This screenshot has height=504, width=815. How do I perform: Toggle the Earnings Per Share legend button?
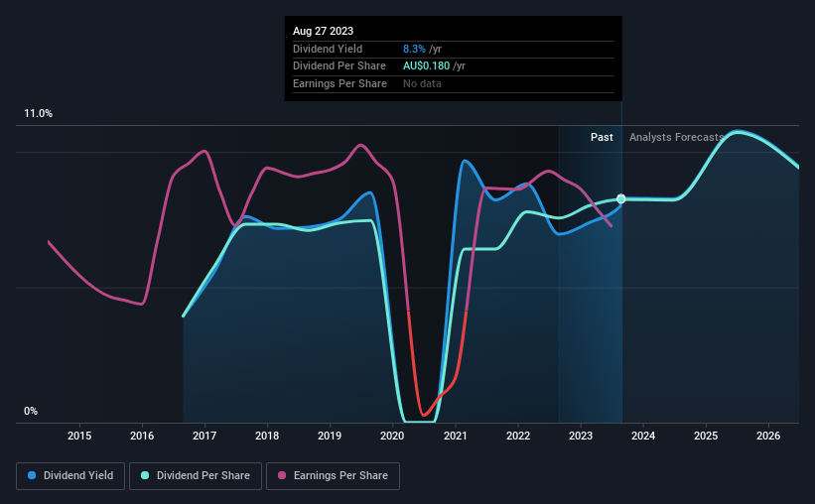[333, 476]
